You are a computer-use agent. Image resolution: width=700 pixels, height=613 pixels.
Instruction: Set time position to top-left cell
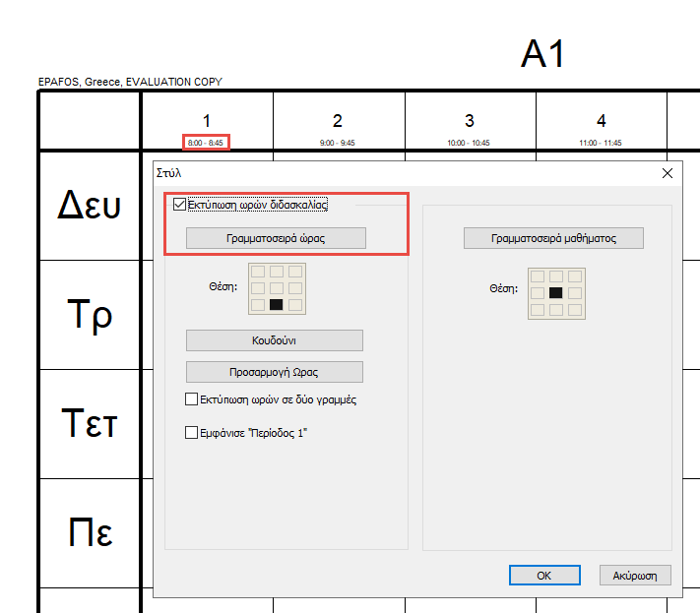pyautogui.click(x=259, y=272)
